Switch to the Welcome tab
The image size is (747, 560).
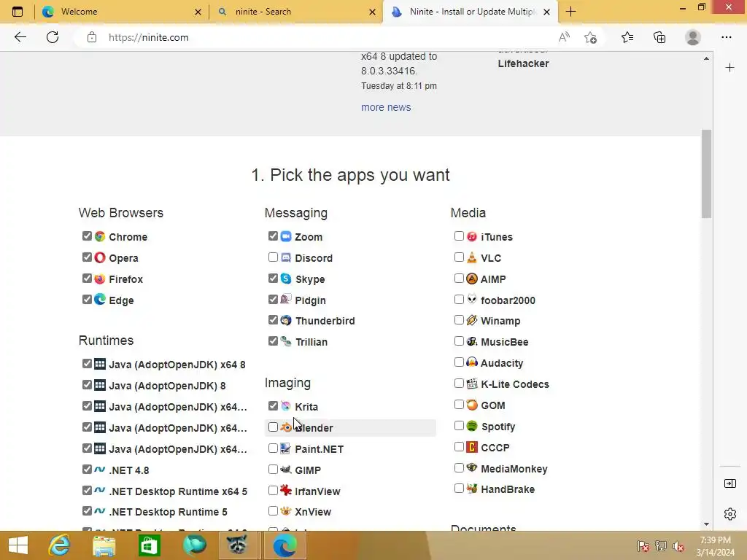pyautogui.click(x=122, y=12)
